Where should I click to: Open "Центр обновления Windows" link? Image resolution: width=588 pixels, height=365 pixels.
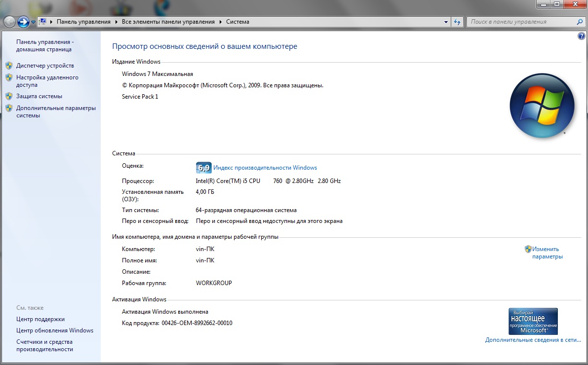(x=54, y=330)
